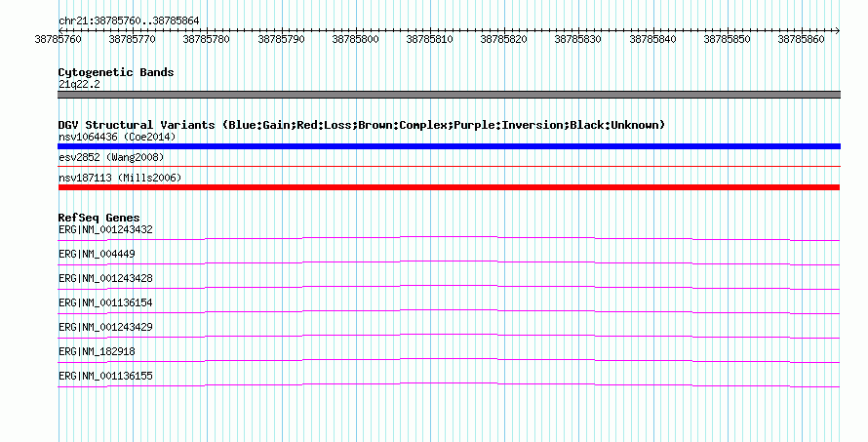
Task: Click ruler coordinate 38785820
Action: pos(504,39)
